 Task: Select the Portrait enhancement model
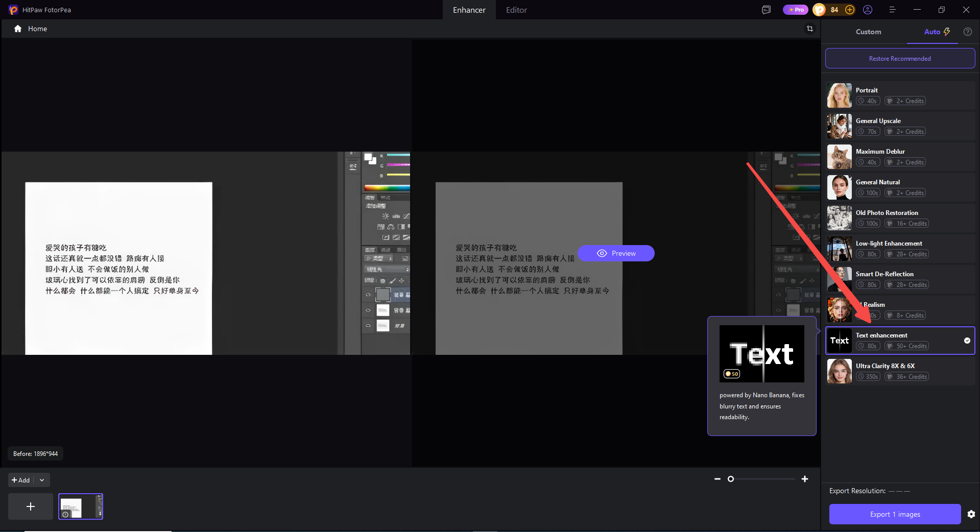click(900, 95)
